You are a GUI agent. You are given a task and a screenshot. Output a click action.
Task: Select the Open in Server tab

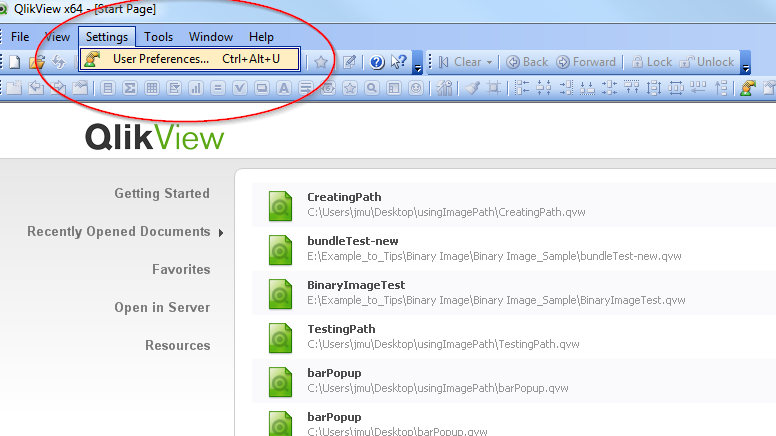162,308
